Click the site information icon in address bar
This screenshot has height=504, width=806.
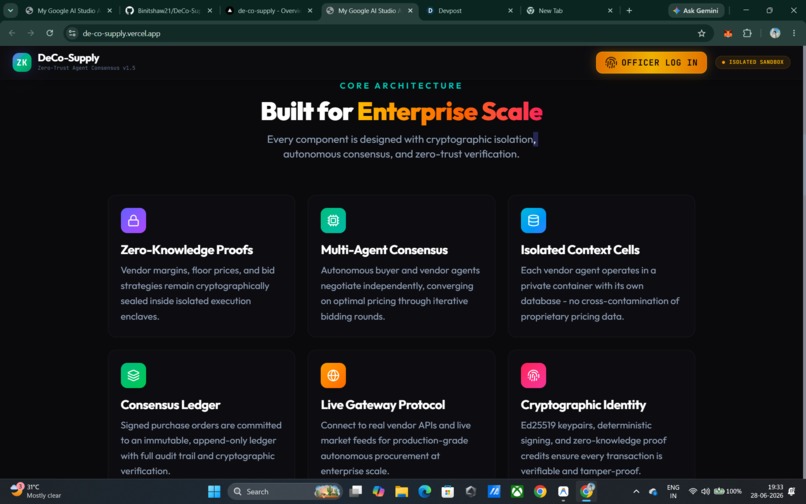click(72, 33)
